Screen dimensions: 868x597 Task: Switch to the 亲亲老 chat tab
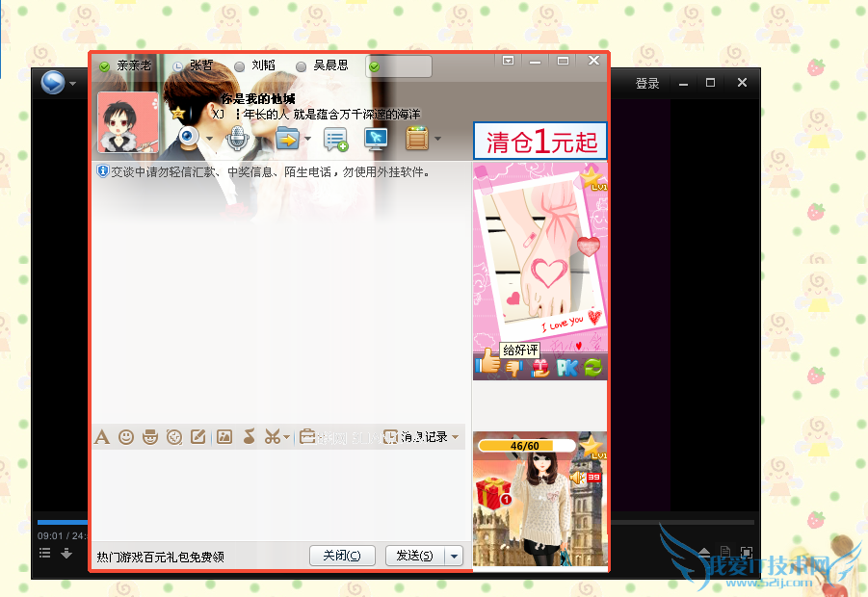125,65
